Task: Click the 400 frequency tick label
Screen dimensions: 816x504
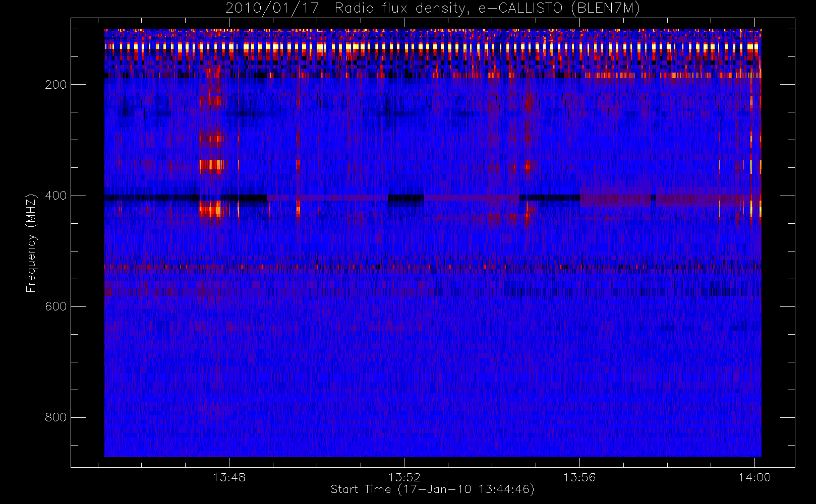Action: click(x=55, y=196)
